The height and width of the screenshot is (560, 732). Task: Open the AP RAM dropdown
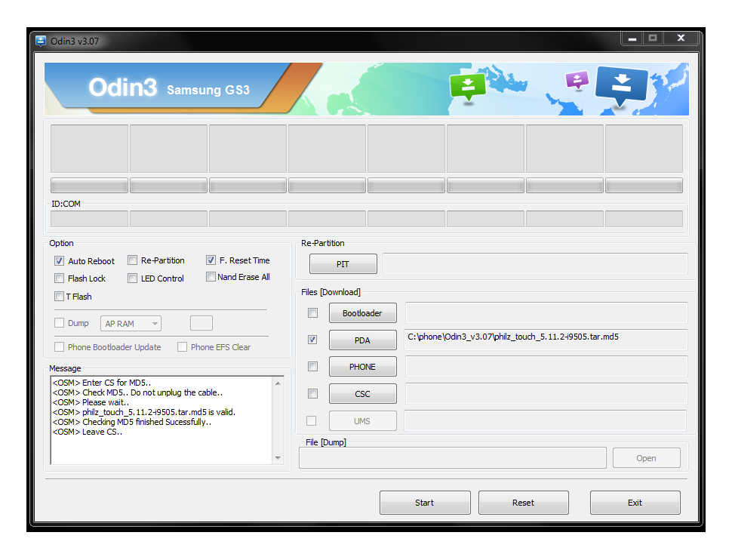(x=131, y=323)
